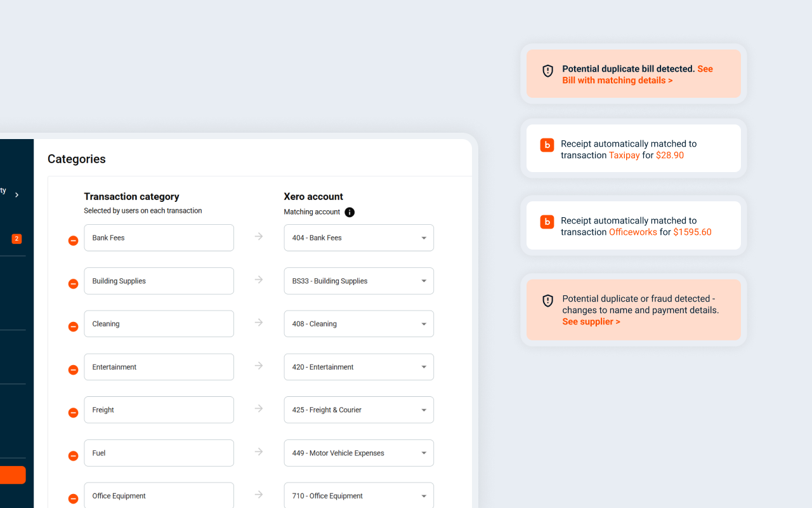
Task: Expand the sidebar navigation chevron
Action: pos(17,196)
